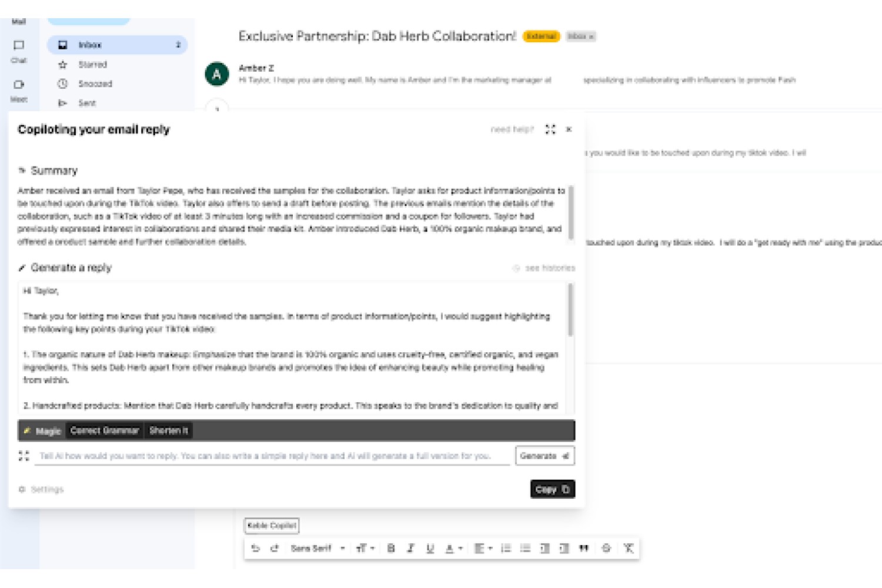Increase indent in compose toolbar
The width and height of the screenshot is (882, 588).
click(x=564, y=549)
